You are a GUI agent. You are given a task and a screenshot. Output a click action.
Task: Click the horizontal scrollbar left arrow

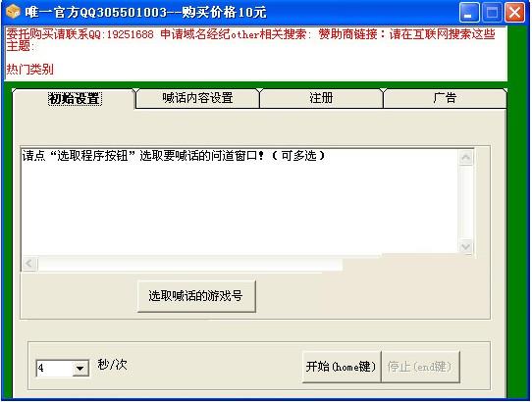click(x=29, y=264)
